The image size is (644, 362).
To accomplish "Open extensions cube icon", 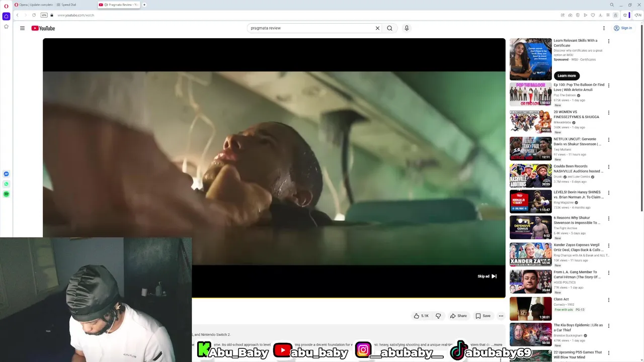I will click(x=625, y=15).
